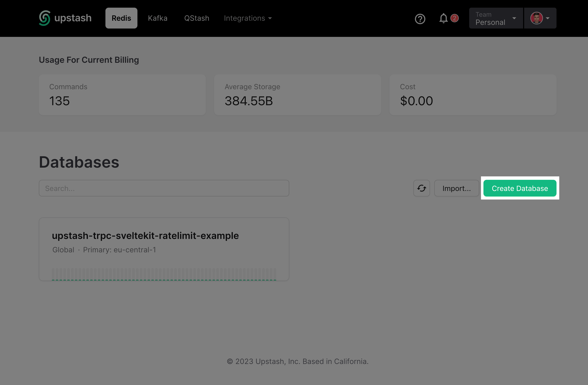The image size is (588, 385).
Task: Click the question mark help circle
Action: click(420, 18)
